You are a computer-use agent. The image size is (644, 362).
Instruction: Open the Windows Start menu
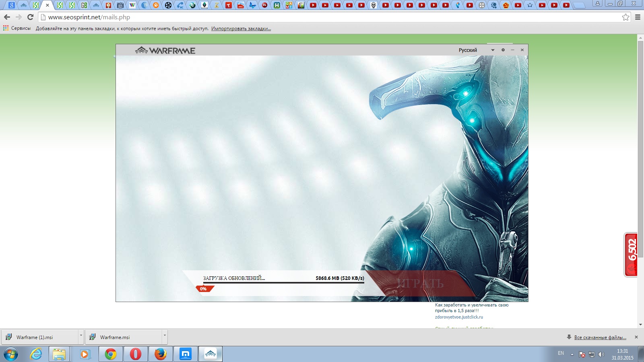point(11,354)
